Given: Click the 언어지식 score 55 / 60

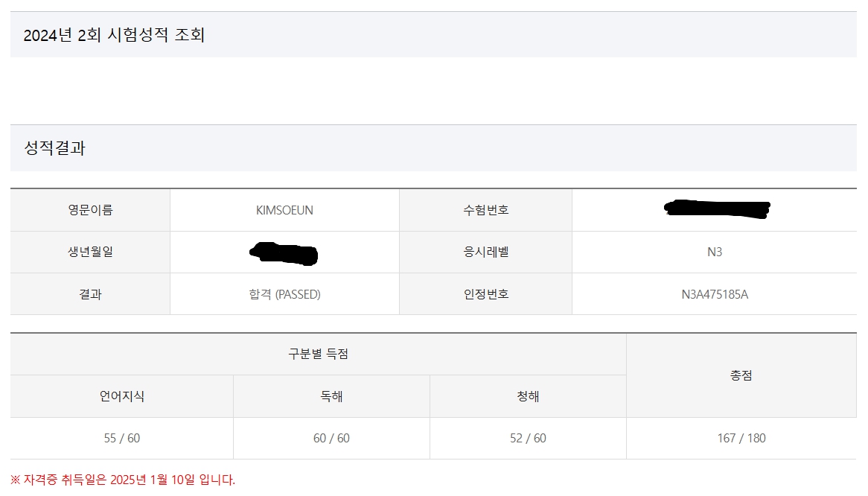Looking at the screenshot, I should pyautogui.click(x=122, y=438).
